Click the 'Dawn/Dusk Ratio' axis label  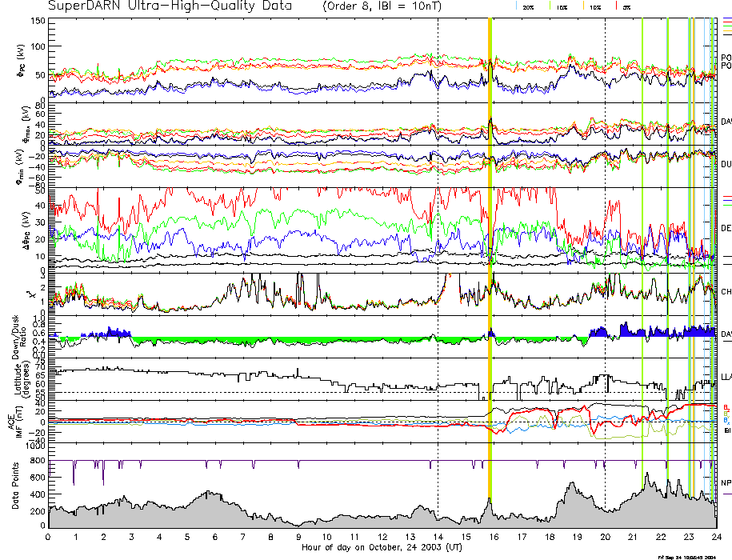[x=20, y=337]
